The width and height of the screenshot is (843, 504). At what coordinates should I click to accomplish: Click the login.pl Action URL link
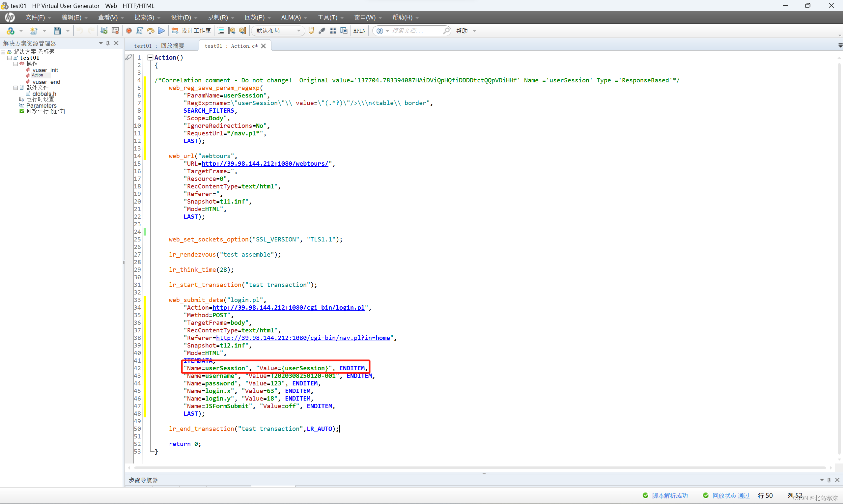(288, 308)
